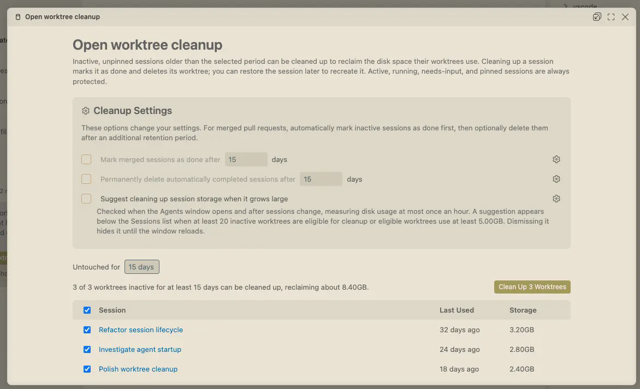640x389 pixels.
Task: Click the Last Used column header
Action: click(456, 310)
